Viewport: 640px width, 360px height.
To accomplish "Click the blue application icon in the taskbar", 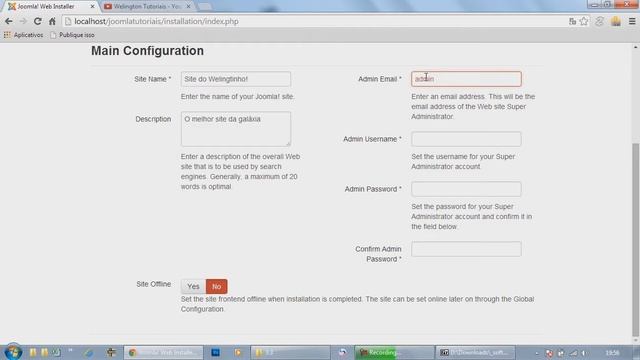I will coord(216,352).
